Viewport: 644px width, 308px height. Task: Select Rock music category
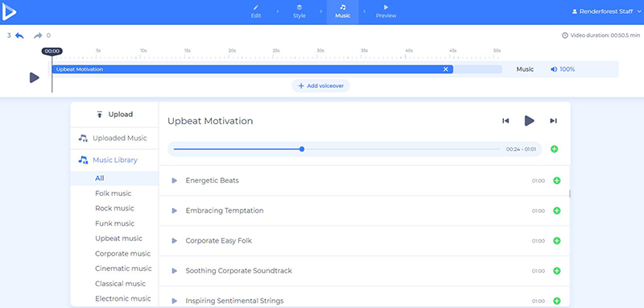point(114,209)
